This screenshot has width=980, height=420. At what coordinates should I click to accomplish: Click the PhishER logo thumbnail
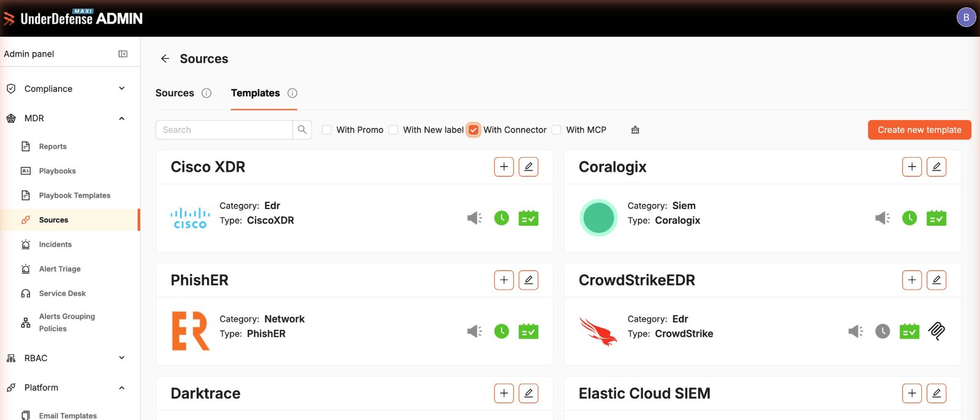pos(190,331)
